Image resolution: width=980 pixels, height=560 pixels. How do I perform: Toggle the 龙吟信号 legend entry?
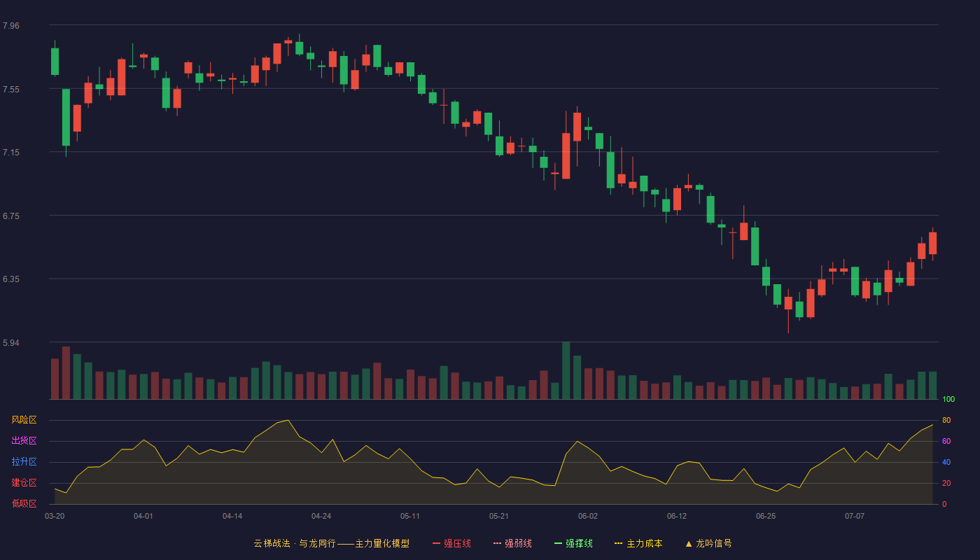click(x=708, y=543)
